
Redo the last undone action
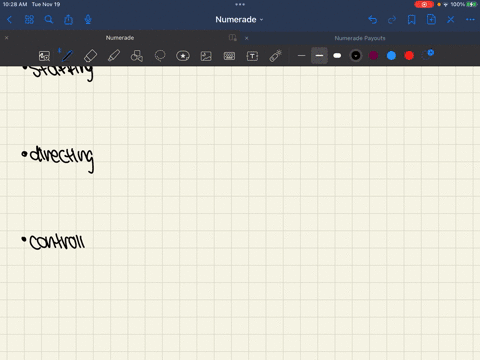[392, 20]
